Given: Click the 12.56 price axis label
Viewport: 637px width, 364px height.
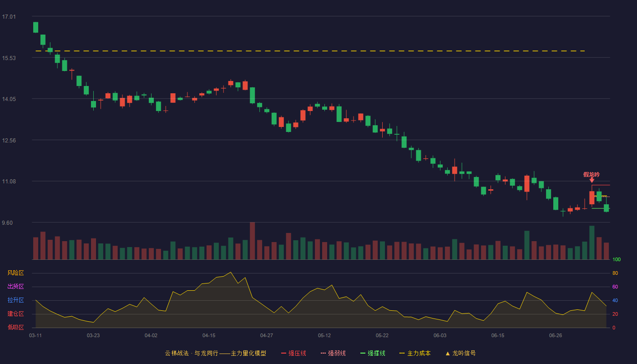Looking at the screenshot, I should coord(9,141).
